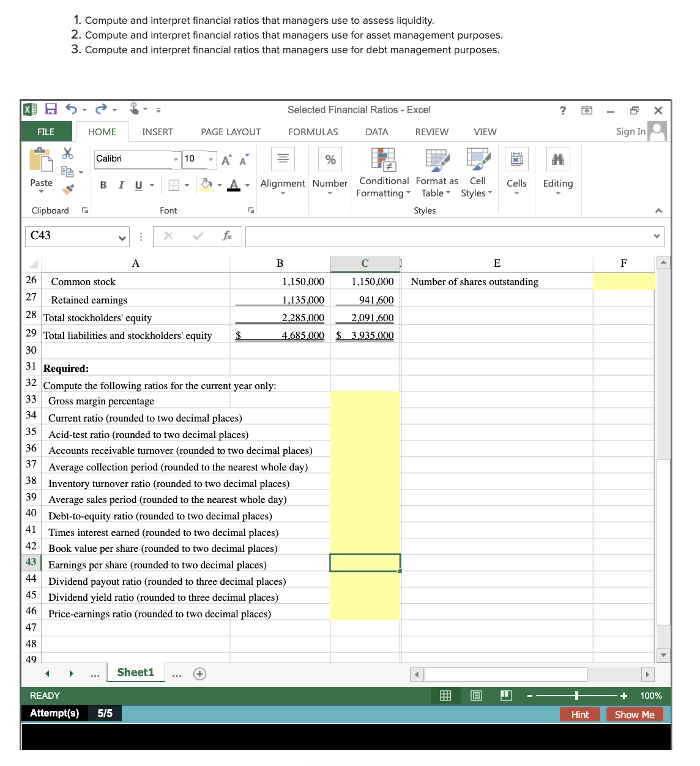The width and height of the screenshot is (700, 766).
Task: Select the Sheet1 tab
Action: tap(136, 672)
